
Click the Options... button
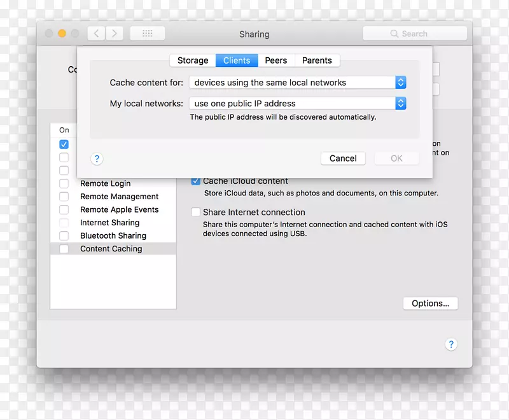[x=430, y=304]
